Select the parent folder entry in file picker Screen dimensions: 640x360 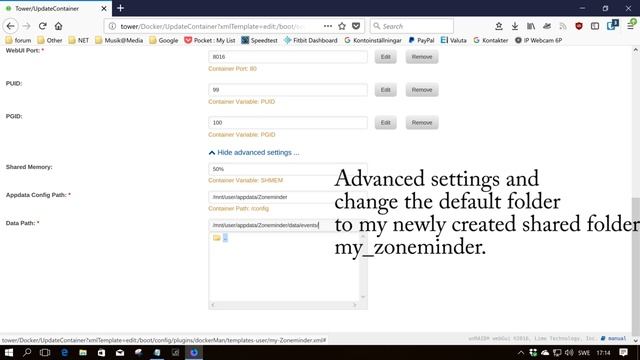click(225, 238)
